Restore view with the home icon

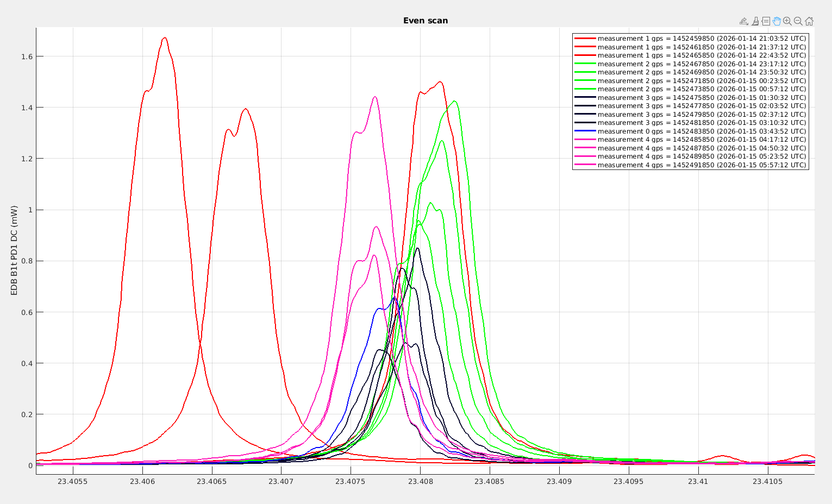[x=809, y=21]
